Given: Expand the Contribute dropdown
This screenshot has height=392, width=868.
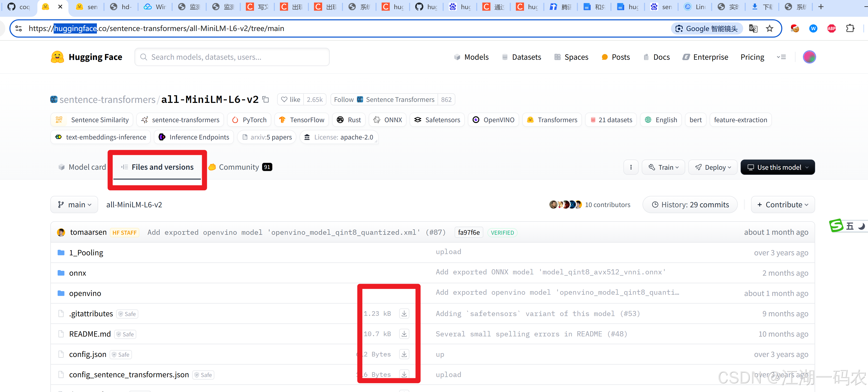Looking at the screenshot, I should [782, 205].
